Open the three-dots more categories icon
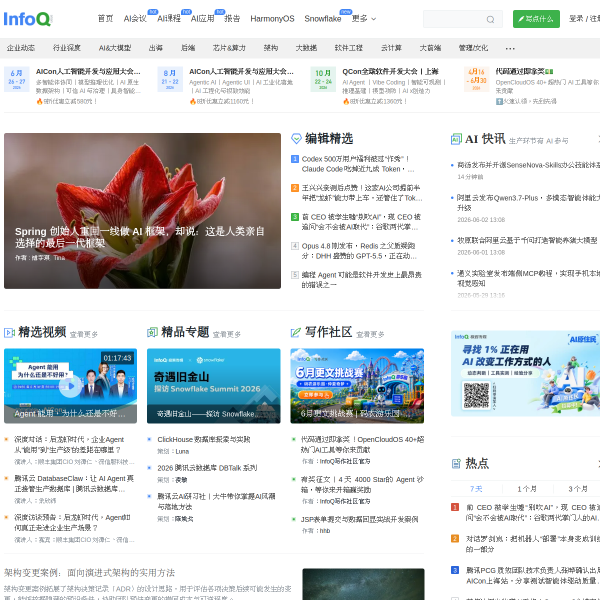 510,48
